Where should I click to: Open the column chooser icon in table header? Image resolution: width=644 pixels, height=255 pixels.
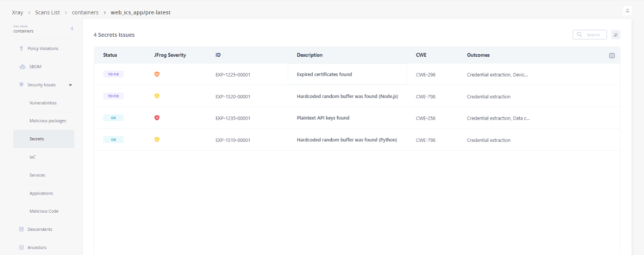click(x=612, y=56)
